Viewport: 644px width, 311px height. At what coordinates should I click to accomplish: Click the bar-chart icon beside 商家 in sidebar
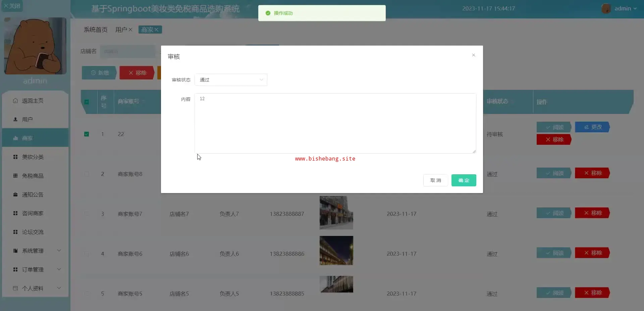[15, 138]
